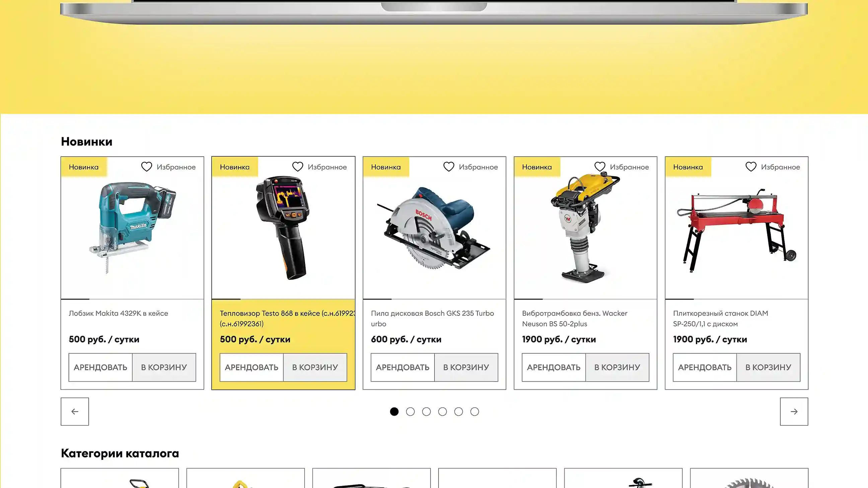The width and height of the screenshot is (868, 488).
Task: Click the Wacker Neuson rammer product image
Action: coord(585,228)
